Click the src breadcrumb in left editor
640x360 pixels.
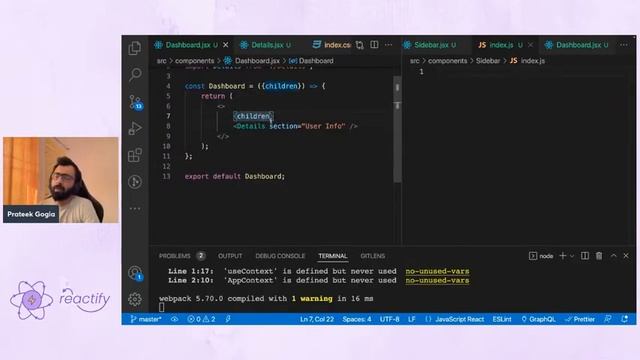pyautogui.click(x=162, y=61)
